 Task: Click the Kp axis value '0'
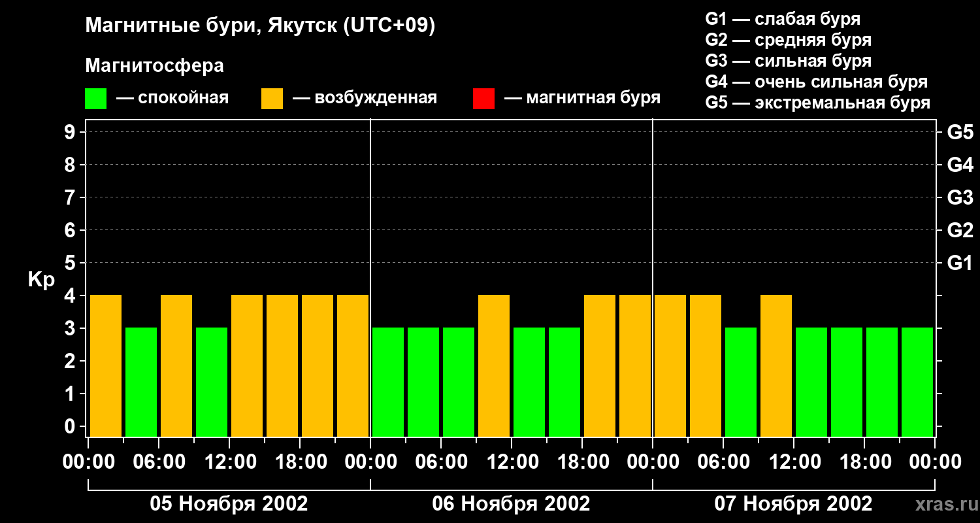click(x=71, y=426)
